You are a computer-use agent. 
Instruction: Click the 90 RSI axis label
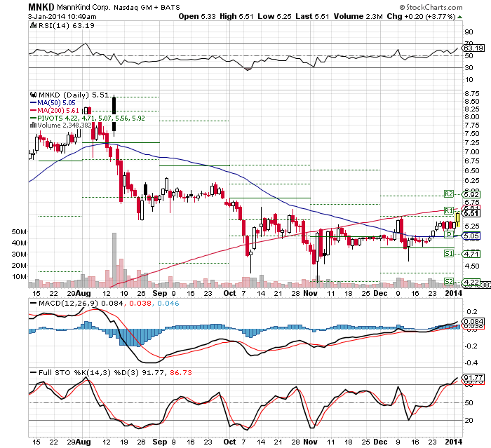(x=469, y=32)
